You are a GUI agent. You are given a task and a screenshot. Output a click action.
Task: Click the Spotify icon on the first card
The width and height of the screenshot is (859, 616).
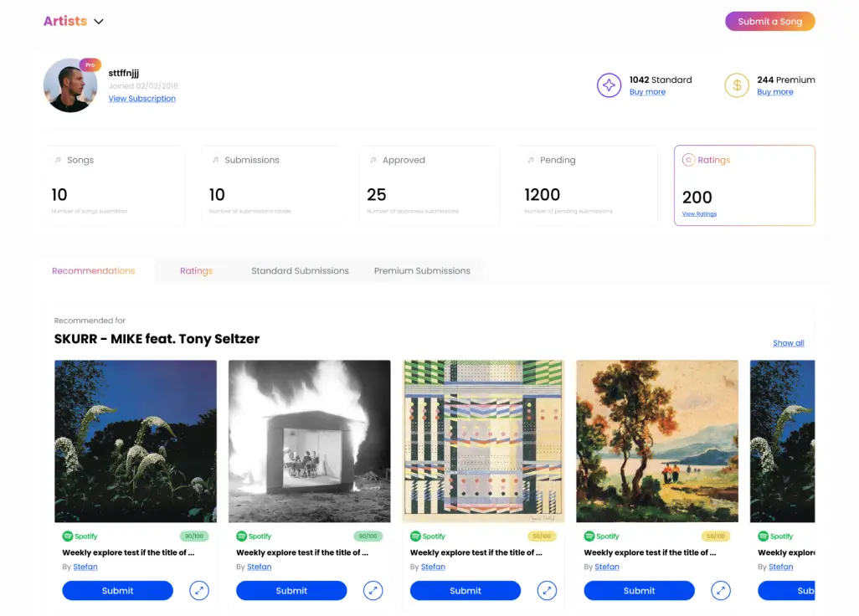(x=67, y=536)
